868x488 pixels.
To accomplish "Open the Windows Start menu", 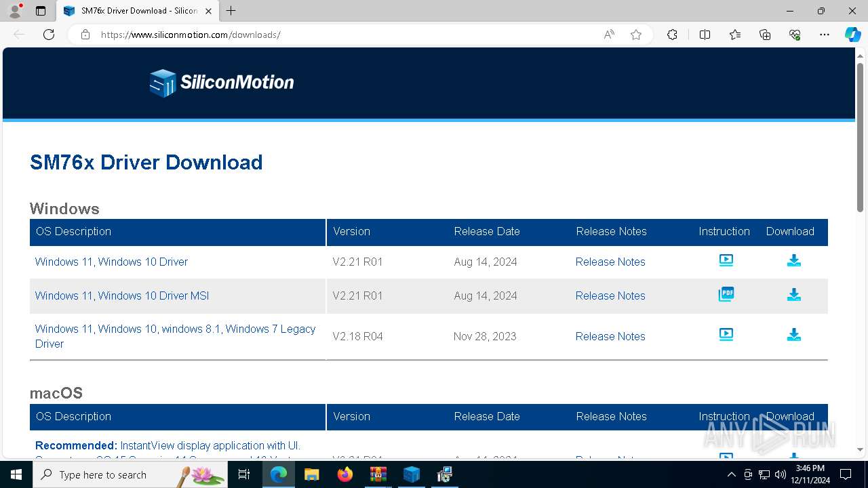I will pyautogui.click(x=16, y=474).
